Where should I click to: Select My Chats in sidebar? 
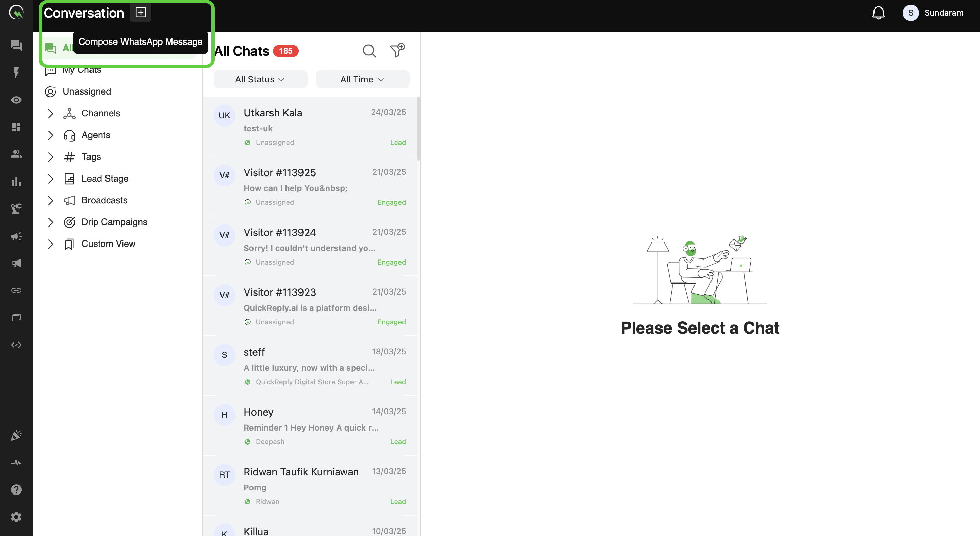pyautogui.click(x=82, y=71)
